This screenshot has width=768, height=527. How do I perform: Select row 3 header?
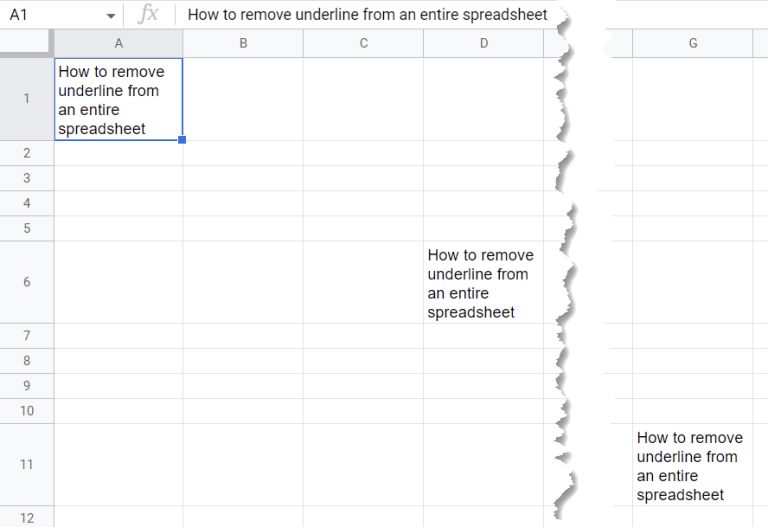click(x=26, y=178)
